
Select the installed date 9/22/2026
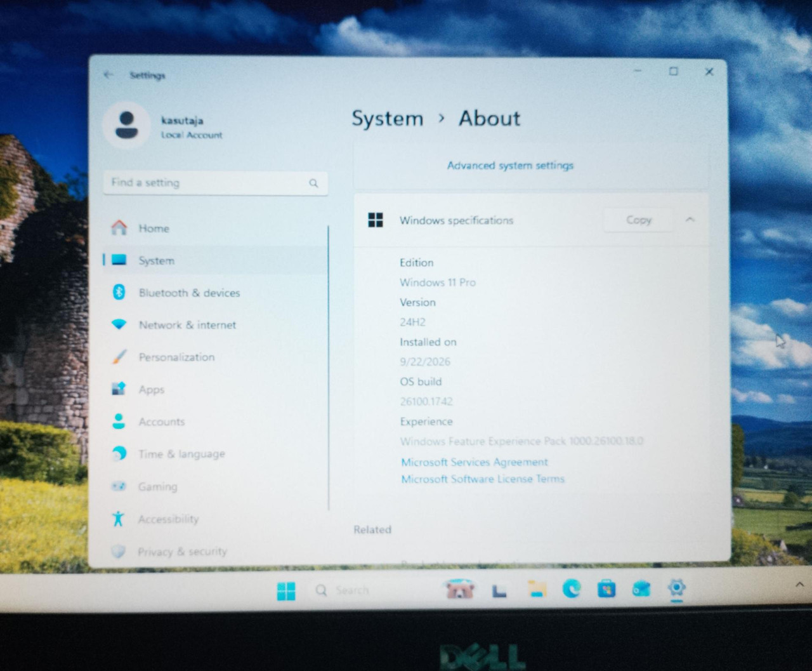click(x=425, y=362)
